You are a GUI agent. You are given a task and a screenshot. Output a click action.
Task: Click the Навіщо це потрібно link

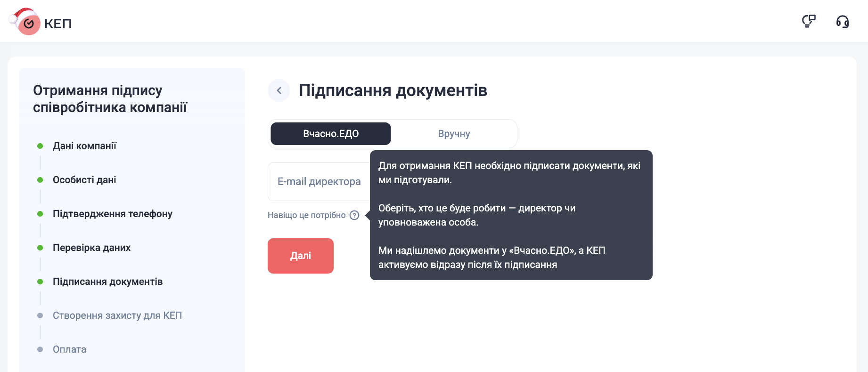pos(307,215)
